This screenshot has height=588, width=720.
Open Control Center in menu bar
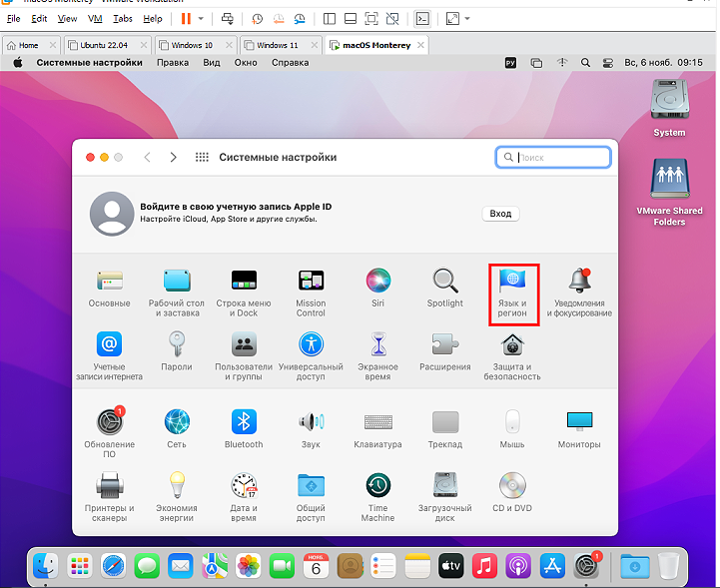[x=608, y=63]
